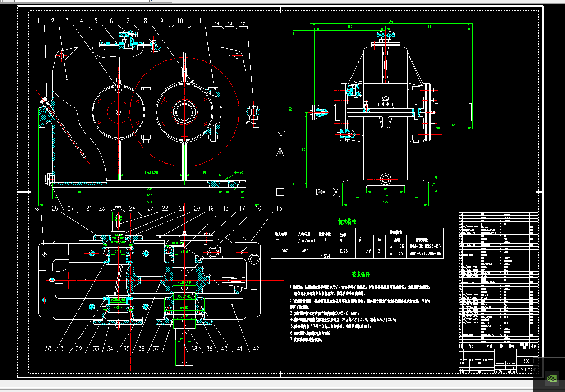Select the breather cap symbol atop the side view
The width and height of the screenshot is (565, 392).
[x=386, y=34]
